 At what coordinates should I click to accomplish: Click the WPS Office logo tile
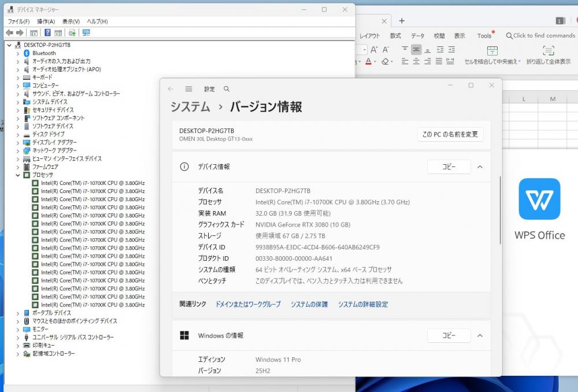pyautogui.click(x=539, y=199)
